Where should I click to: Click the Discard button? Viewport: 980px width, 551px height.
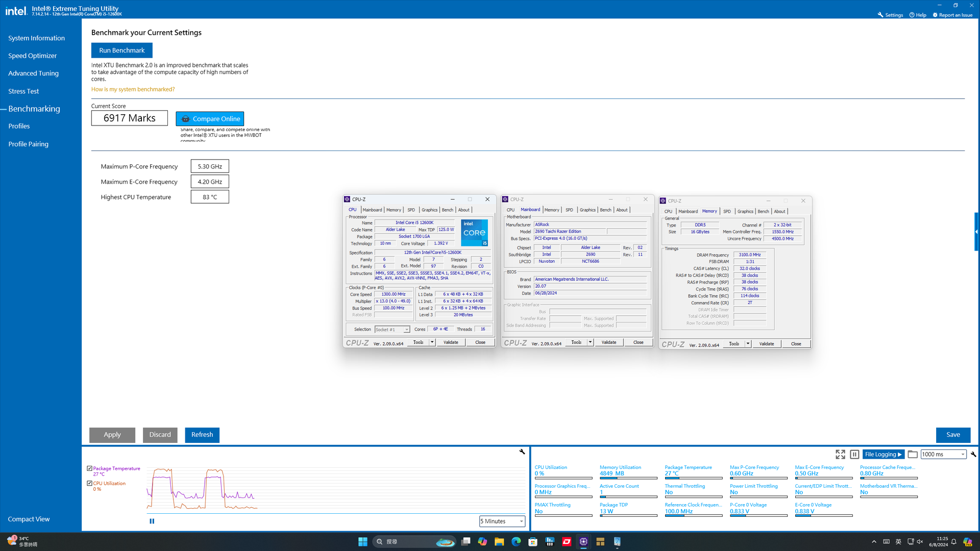[160, 435]
